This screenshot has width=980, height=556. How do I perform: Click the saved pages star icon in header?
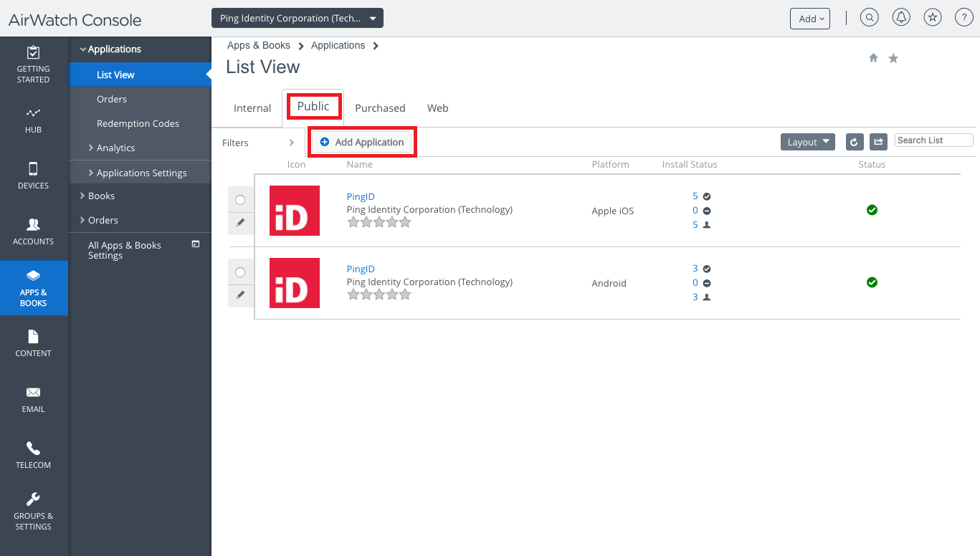point(932,18)
